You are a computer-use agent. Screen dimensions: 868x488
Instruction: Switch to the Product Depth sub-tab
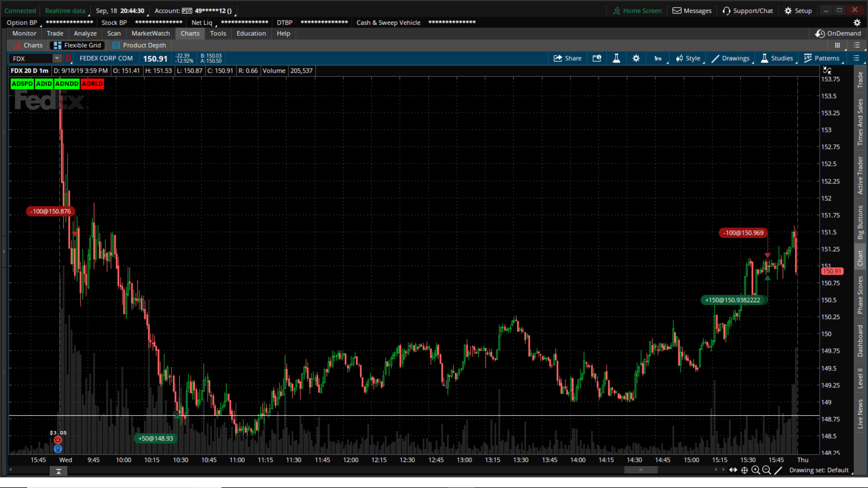click(139, 45)
